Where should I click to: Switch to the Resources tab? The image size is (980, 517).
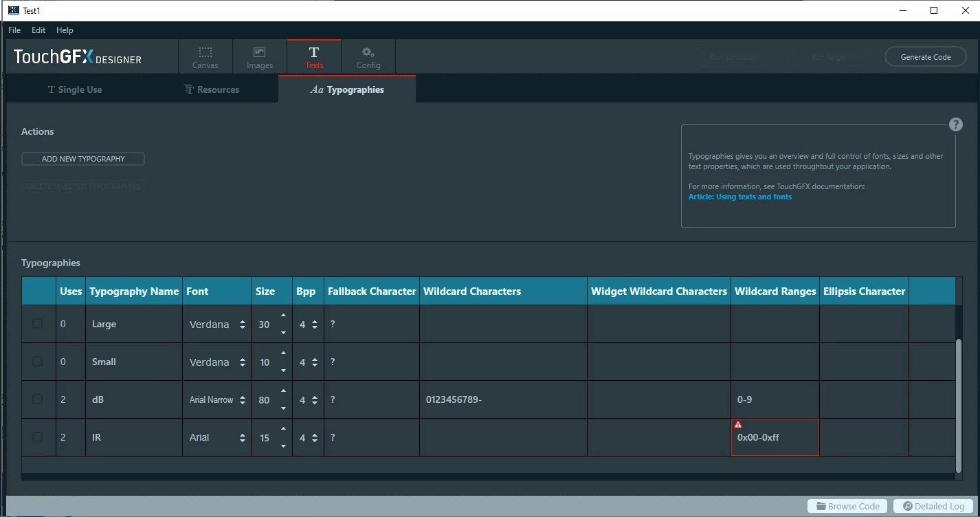[x=211, y=89]
